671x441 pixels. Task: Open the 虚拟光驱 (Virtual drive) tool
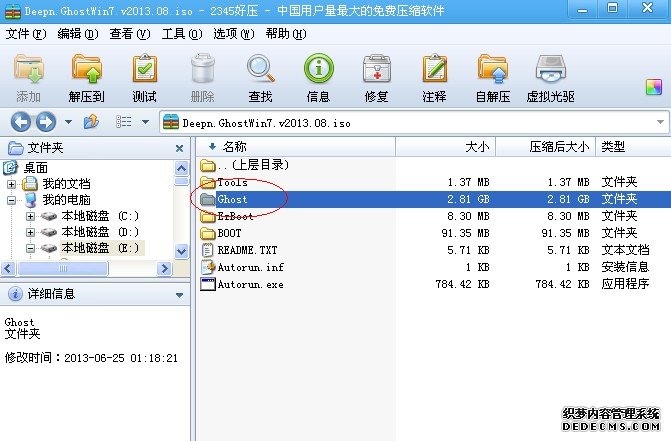[x=551, y=78]
